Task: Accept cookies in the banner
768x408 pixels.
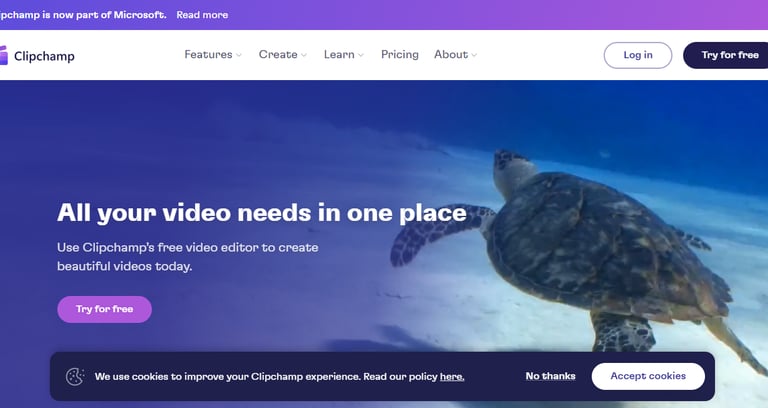Action: tap(648, 376)
